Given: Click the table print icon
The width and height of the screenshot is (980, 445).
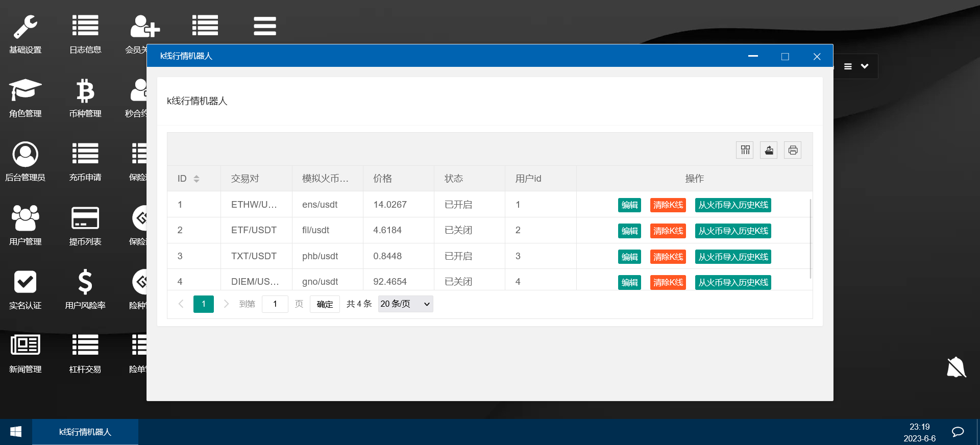Looking at the screenshot, I should pos(793,150).
